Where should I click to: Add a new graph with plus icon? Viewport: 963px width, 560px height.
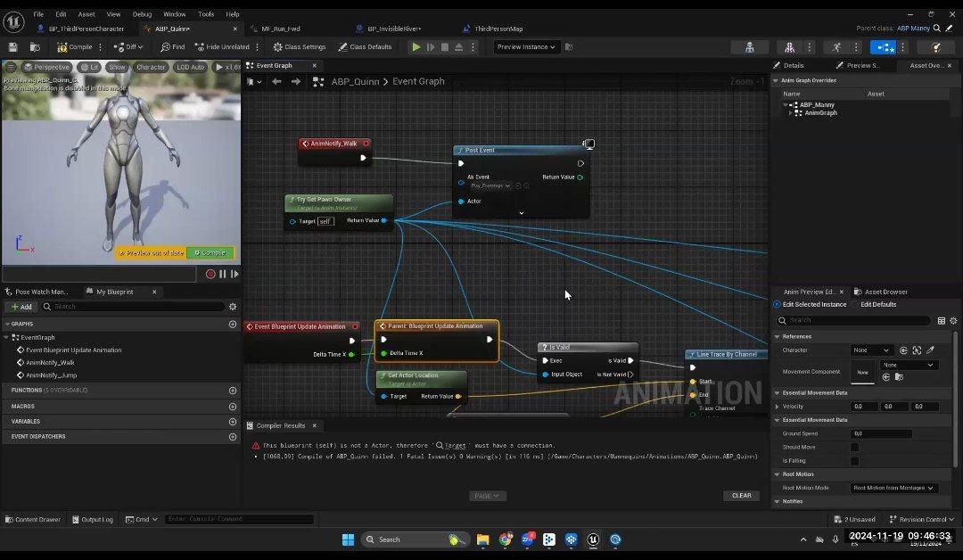click(233, 325)
